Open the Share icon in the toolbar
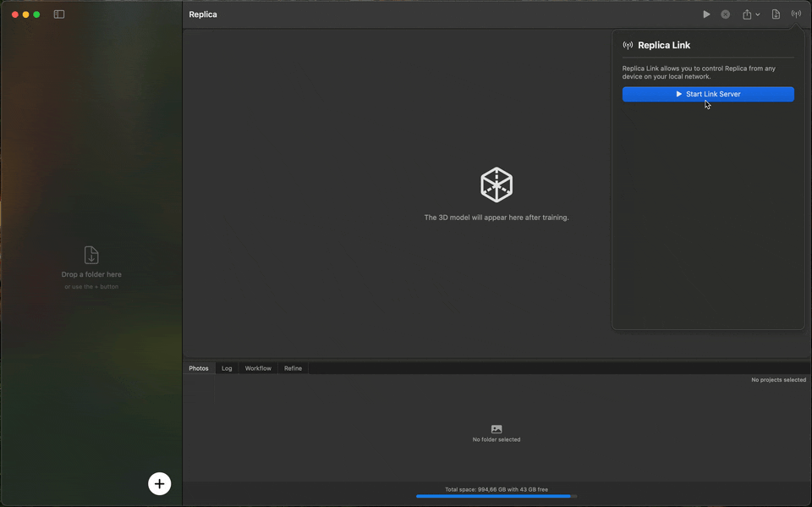 (748, 14)
